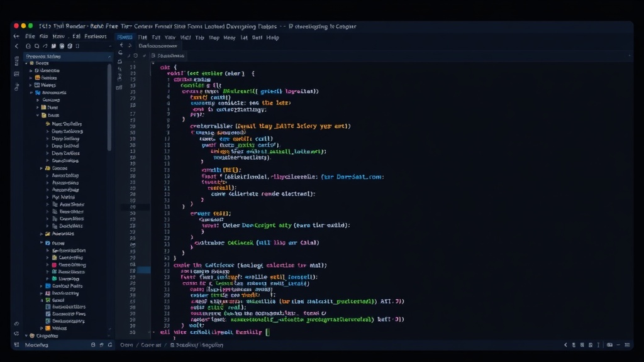644x362 pixels.
Task: Click the home icon in sidebar toolbar
Action: click(x=28, y=47)
